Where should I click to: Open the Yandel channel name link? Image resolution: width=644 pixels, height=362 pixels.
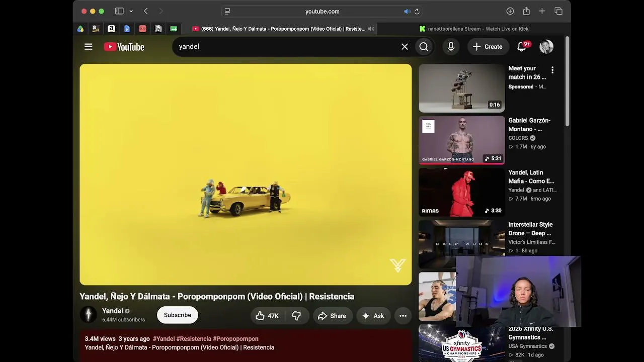click(112, 311)
